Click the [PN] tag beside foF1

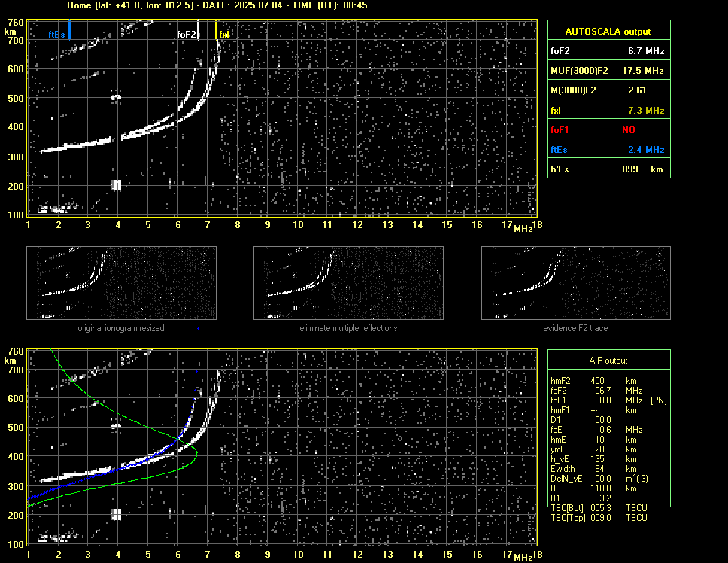[659, 400]
